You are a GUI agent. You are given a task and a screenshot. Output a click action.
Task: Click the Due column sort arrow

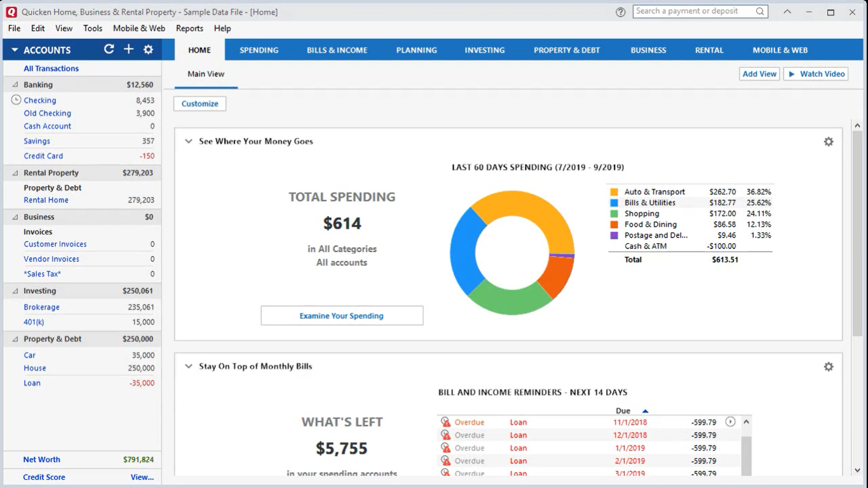point(645,411)
